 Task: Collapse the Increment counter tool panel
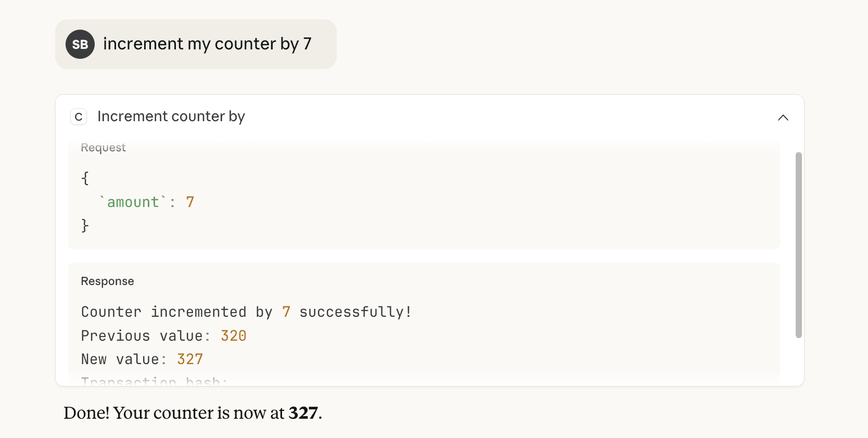tap(783, 118)
